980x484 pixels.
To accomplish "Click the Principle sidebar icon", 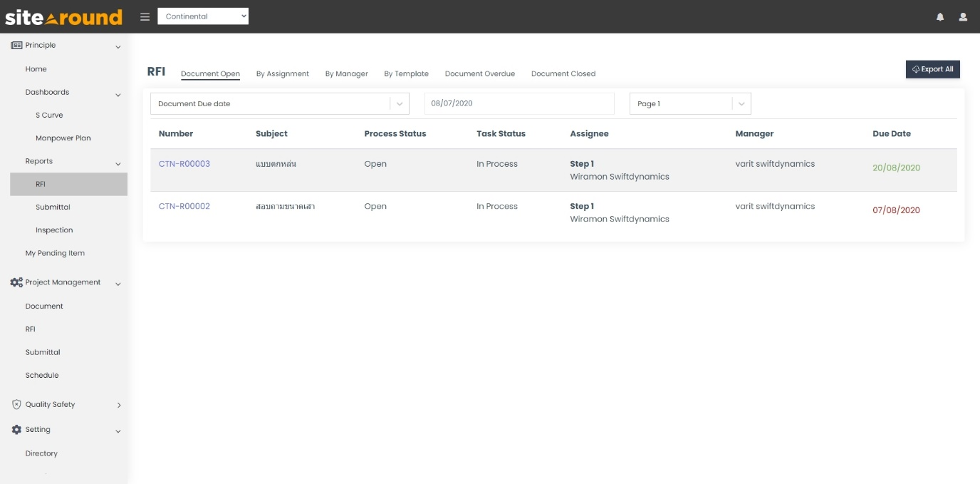I will (16, 45).
